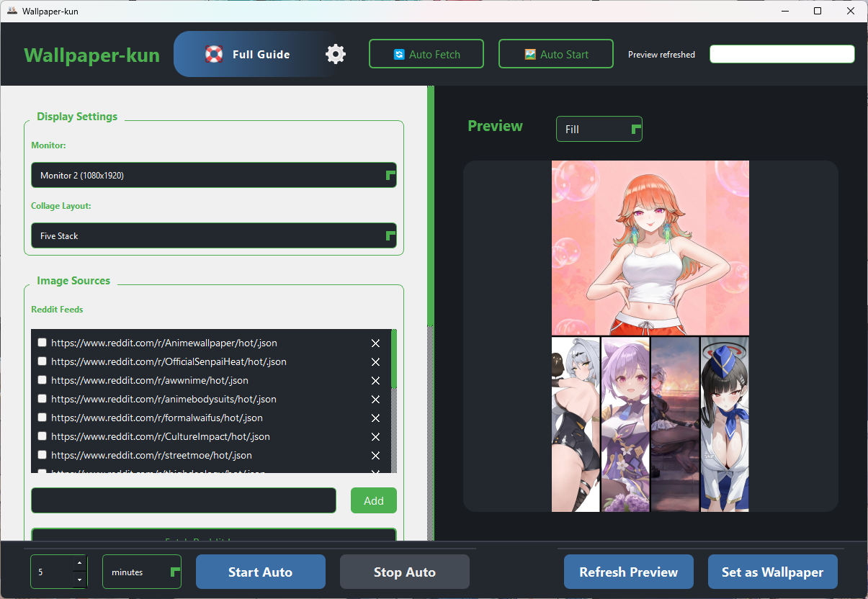
Task: Open settings with the gear icon
Action: point(336,54)
